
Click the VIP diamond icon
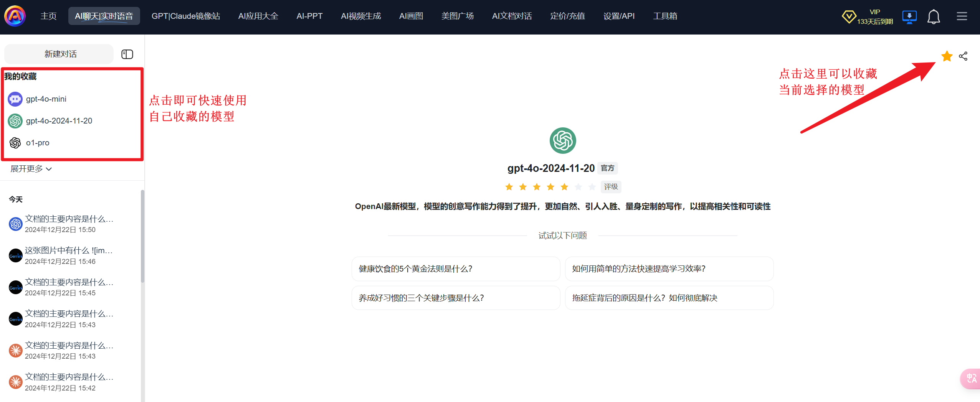[x=849, y=16]
